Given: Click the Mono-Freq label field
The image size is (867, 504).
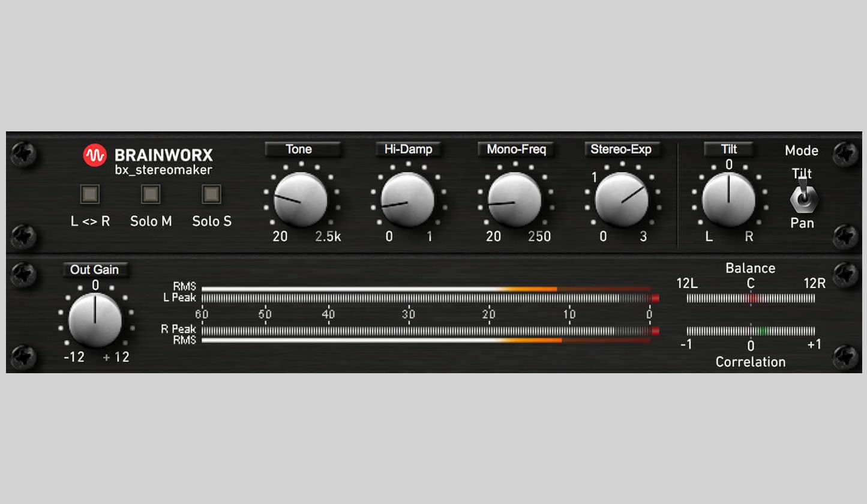Looking at the screenshot, I should [516, 149].
